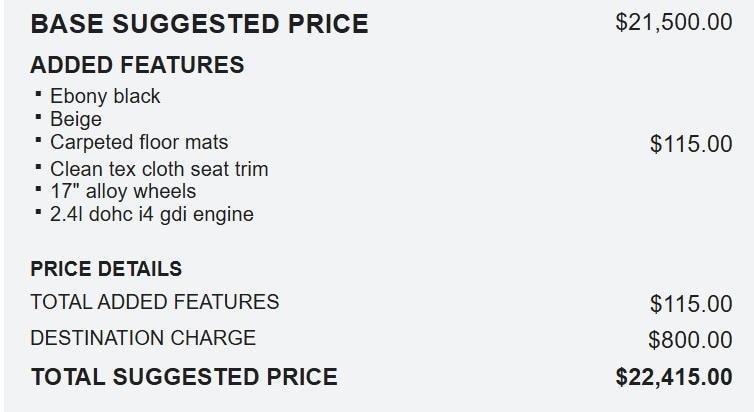Select the Total Suggested Price label

pos(184,377)
